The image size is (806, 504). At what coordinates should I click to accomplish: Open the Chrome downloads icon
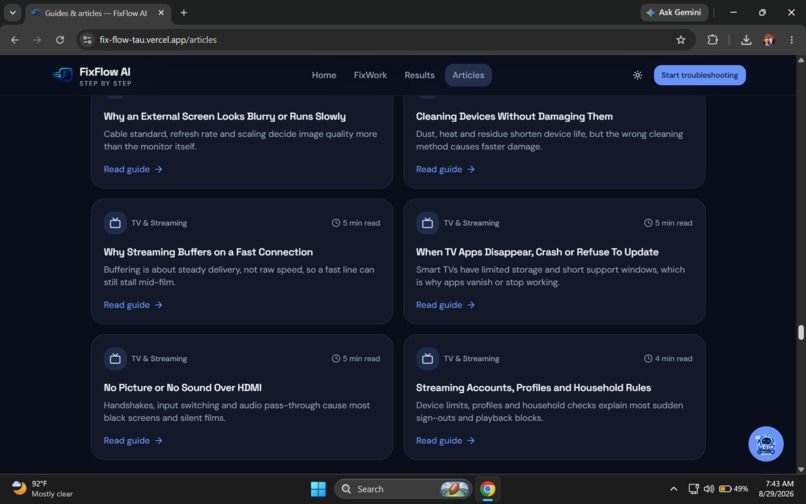(746, 40)
